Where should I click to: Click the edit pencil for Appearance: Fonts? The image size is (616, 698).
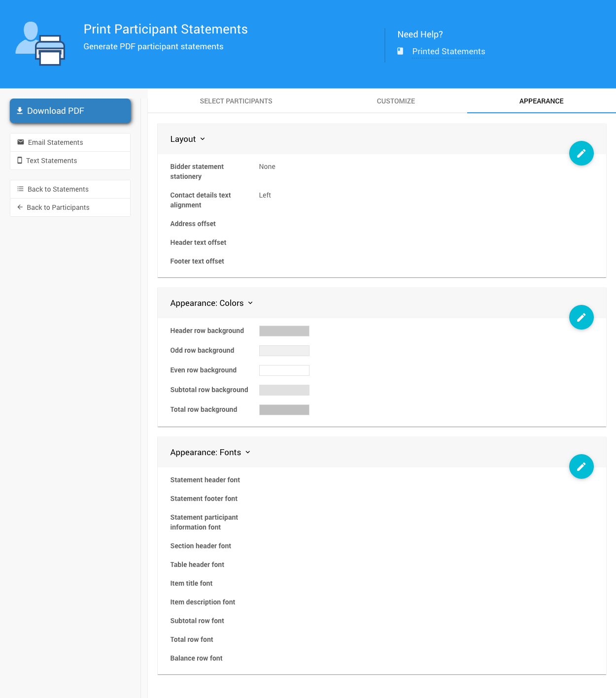[x=581, y=466]
